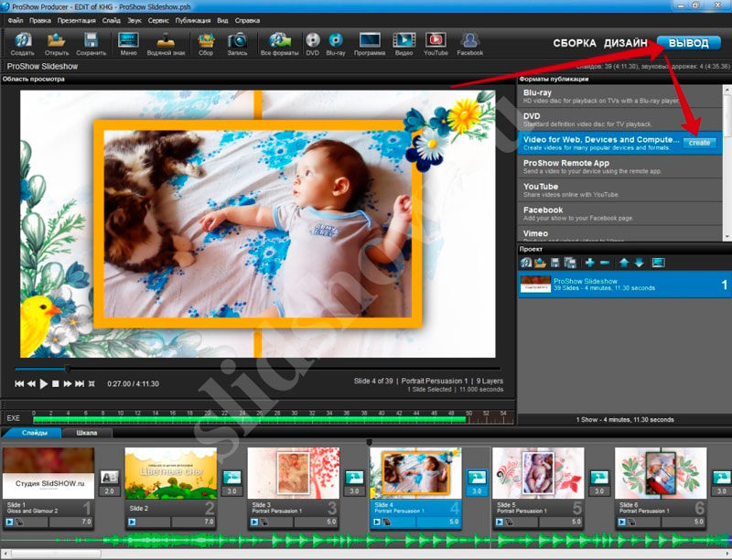Click the transition icon after Slide 4
The width and height of the screenshot is (732, 560).
[x=477, y=478]
